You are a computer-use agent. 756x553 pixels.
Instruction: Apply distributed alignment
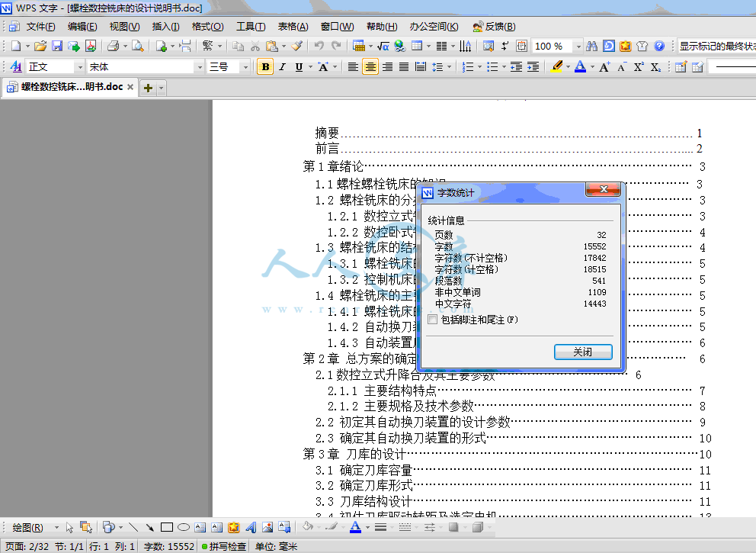coord(421,66)
